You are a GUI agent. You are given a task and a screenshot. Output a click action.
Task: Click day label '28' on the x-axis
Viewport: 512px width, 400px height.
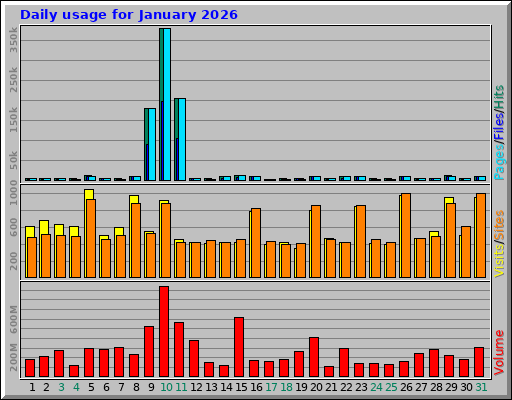point(436,387)
